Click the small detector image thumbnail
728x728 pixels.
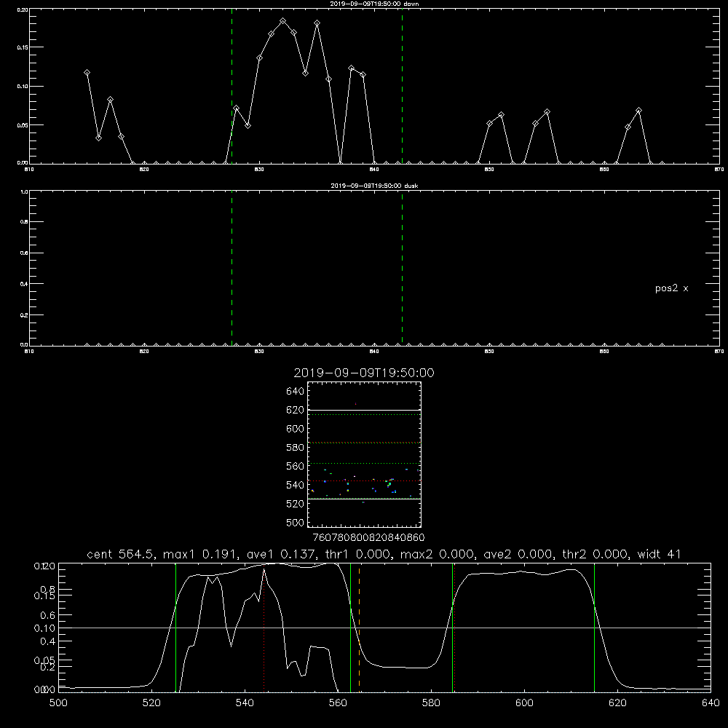click(364, 454)
